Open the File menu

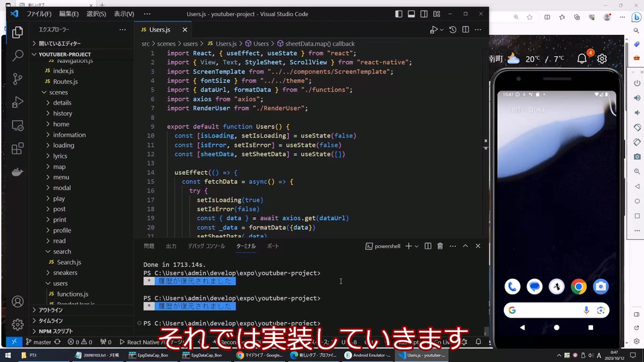tap(39, 13)
